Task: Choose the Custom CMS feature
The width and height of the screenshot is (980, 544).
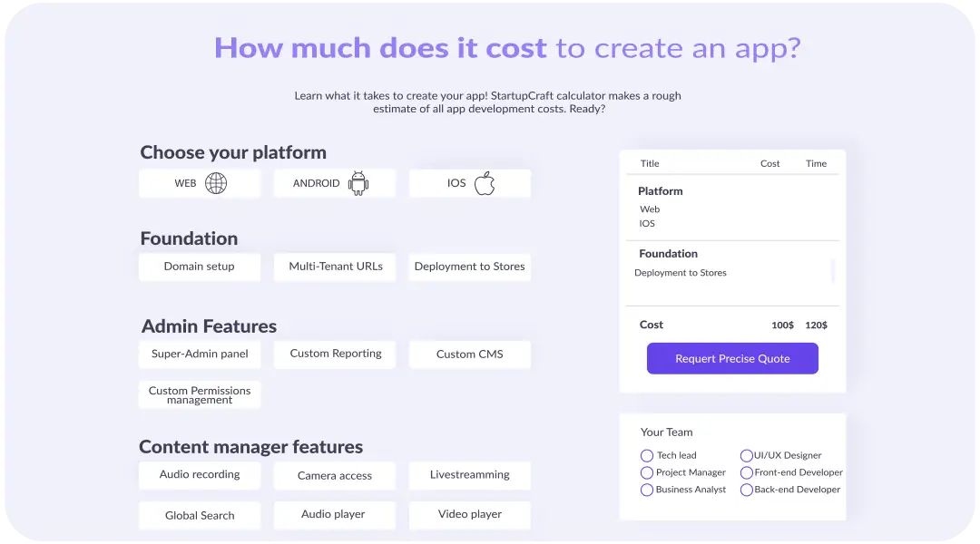Action: click(x=470, y=355)
